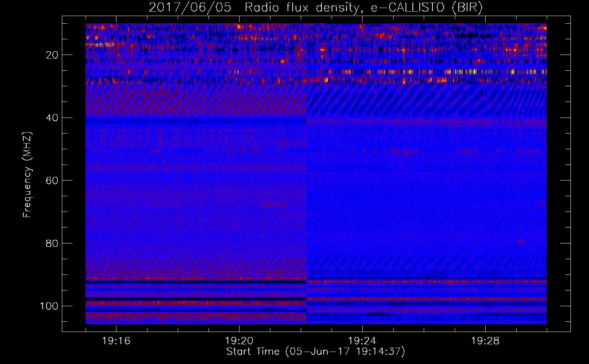Screen dimensions: 589x364
Task: Select the "40" frequency tick label
Action: pyautogui.click(x=52, y=118)
